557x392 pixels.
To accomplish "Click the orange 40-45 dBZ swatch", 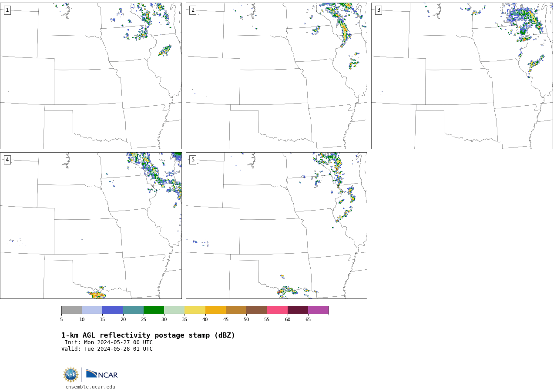I will 215,310.
